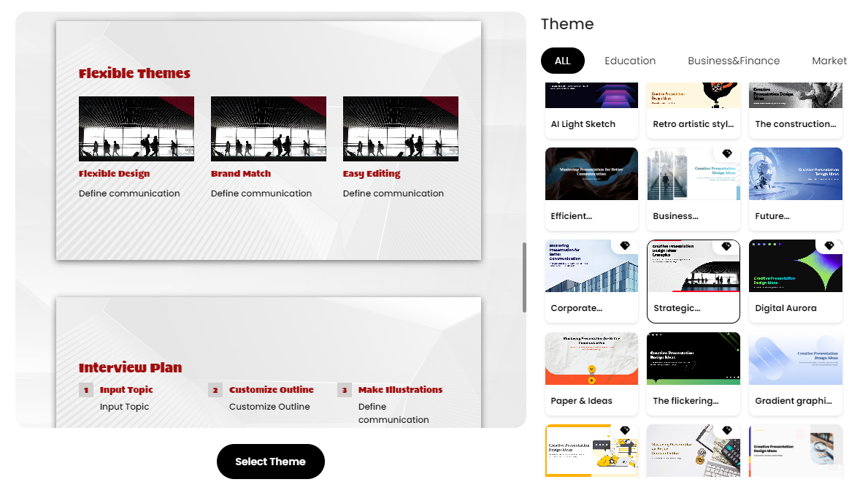Viewport: 868px width, 490px height.
Task: Click premium diamond icon on Digital Aurora
Action: (x=829, y=246)
